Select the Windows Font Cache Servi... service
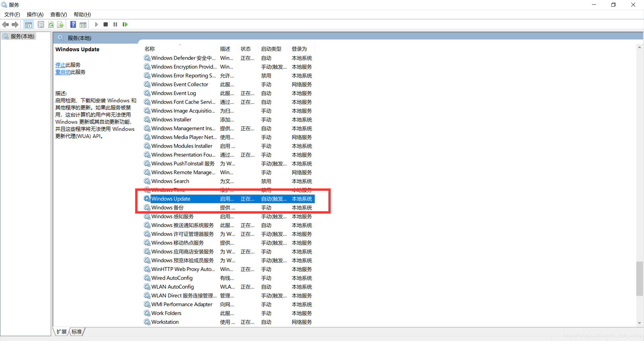The height and width of the screenshot is (341, 644). 229,102
